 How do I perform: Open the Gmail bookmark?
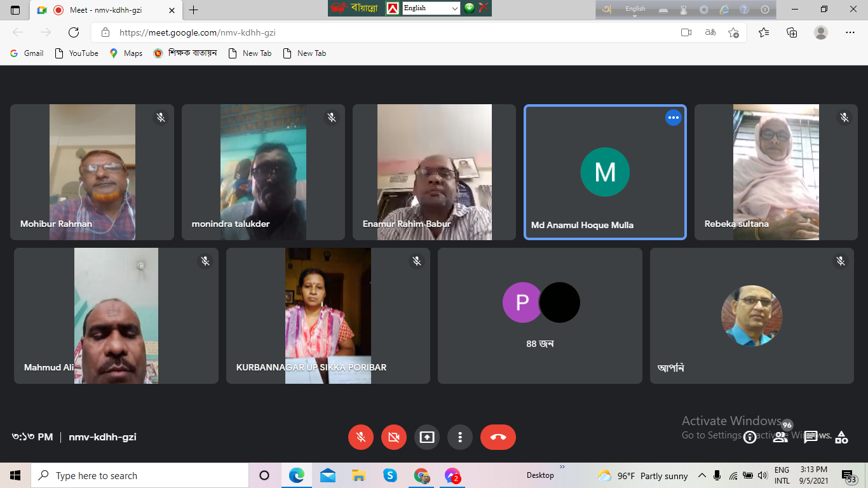[x=27, y=53]
